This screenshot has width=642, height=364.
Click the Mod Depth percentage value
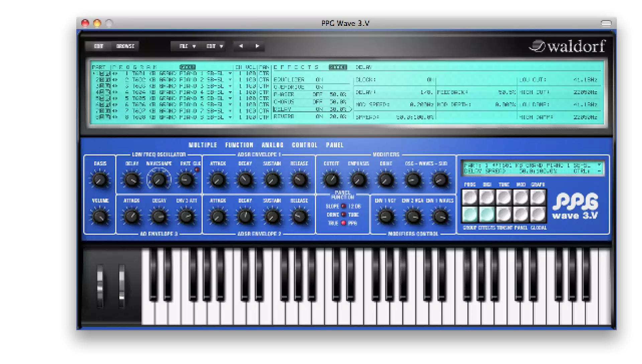(505, 105)
